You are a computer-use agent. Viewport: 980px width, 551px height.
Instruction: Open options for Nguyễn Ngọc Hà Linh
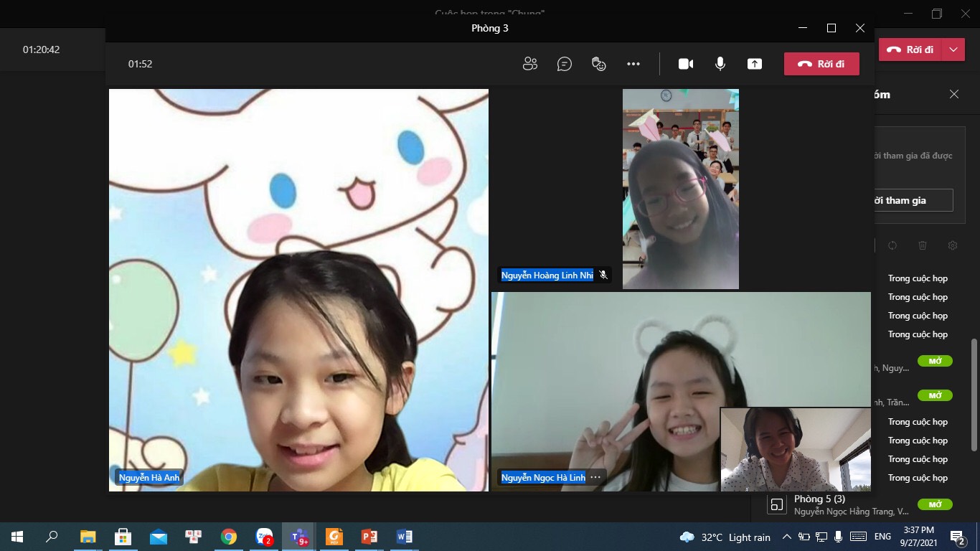click(x=595, y=477)
